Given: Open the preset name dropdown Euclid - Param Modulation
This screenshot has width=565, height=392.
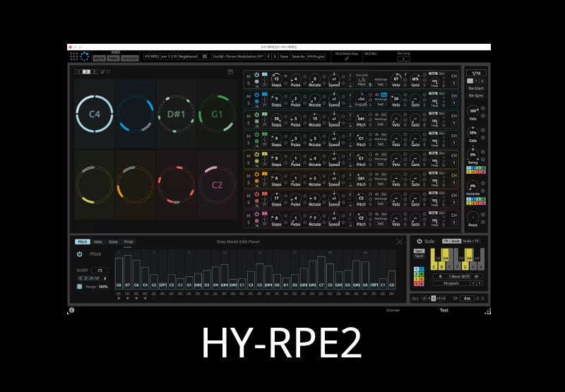Looking at the screenshot, I should 238,57.
